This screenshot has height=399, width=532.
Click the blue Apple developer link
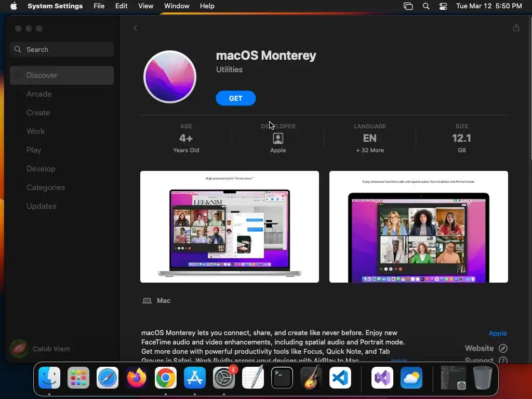coord(497,333)
